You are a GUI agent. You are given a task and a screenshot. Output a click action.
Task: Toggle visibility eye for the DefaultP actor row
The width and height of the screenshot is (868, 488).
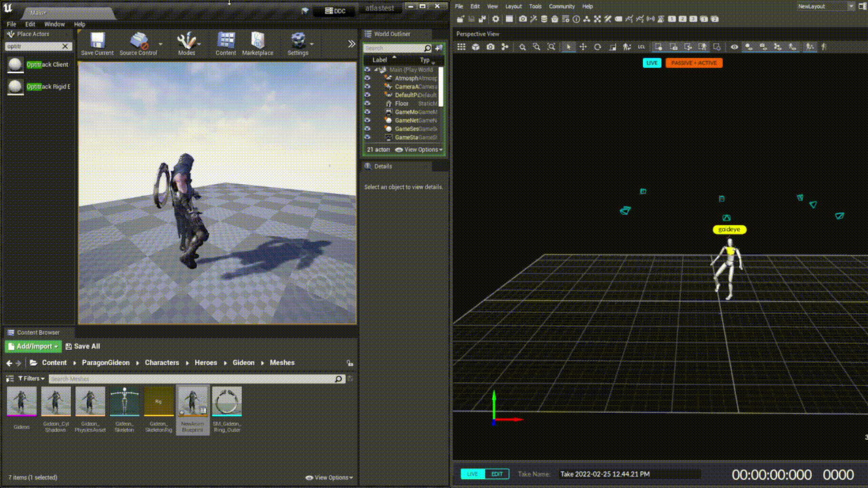[x=367, y=95]
